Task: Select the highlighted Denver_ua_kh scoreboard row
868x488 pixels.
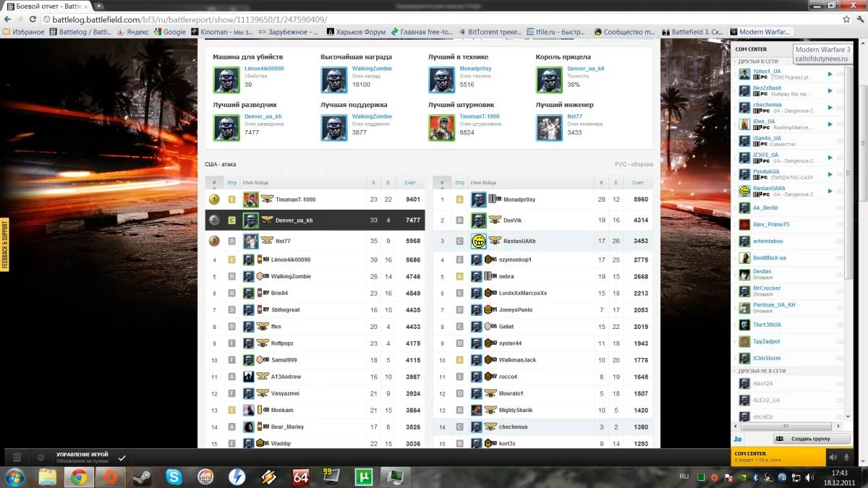Action: click(316, 220)
